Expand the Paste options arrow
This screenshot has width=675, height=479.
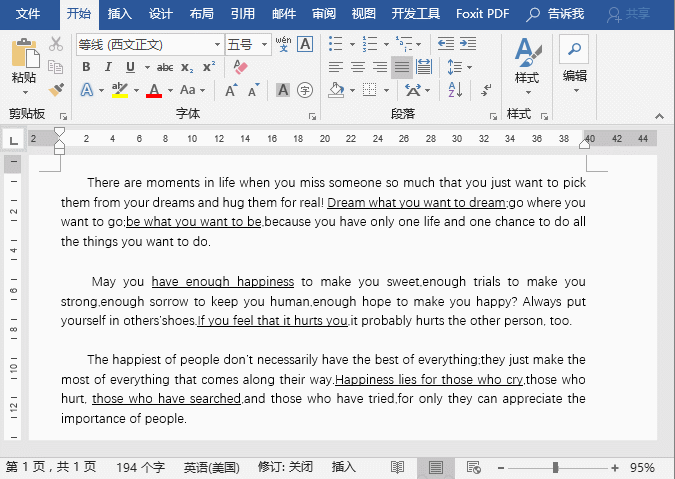click(25, 92)
